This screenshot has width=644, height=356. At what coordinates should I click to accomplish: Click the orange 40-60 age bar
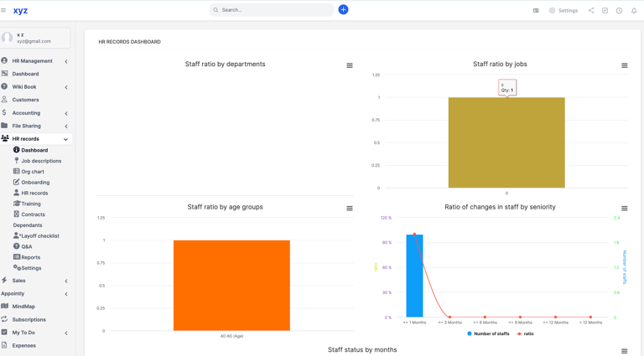point(231,285)
